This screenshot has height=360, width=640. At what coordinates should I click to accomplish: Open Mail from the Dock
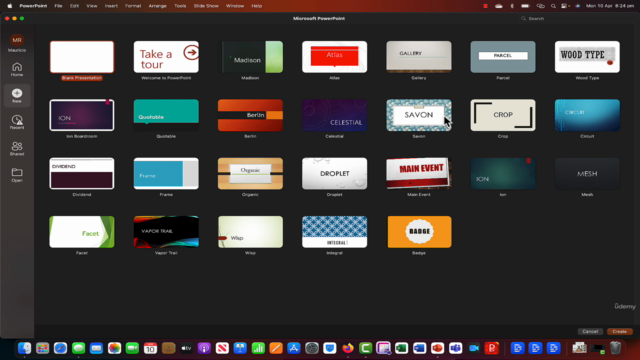[x=96, y=348]
